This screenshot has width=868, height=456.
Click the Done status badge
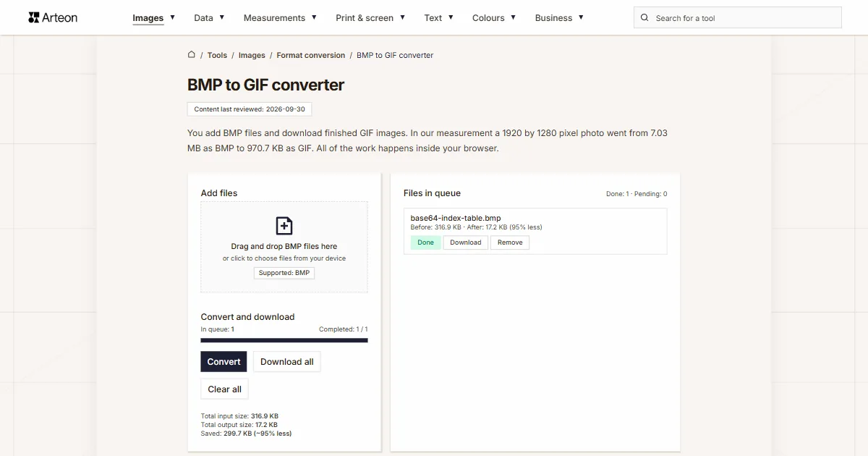point(426,242)
